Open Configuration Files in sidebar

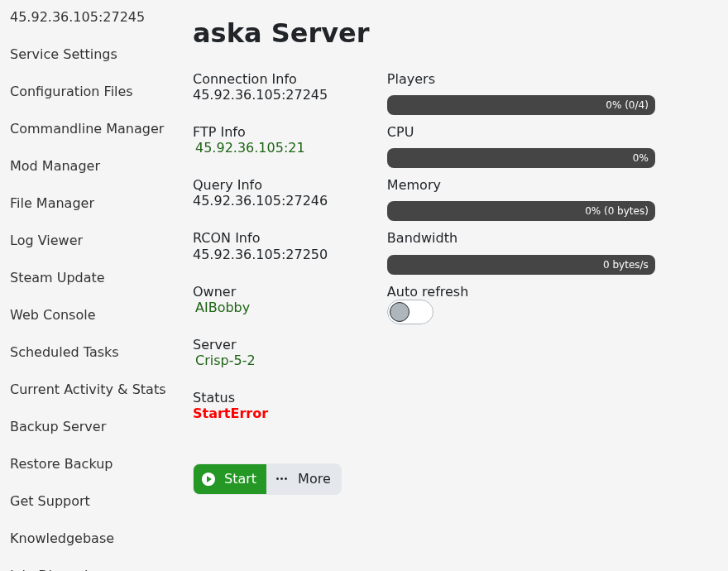(71, 92)
